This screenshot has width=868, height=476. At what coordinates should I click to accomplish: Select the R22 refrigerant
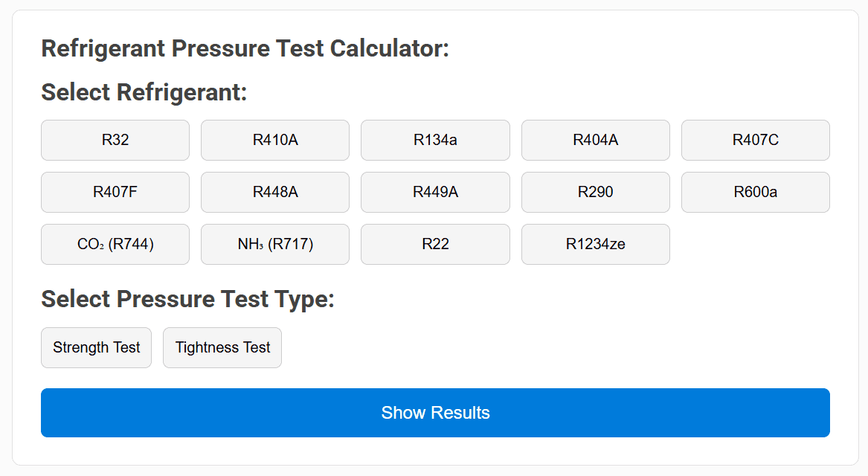(x=435, y=244)
